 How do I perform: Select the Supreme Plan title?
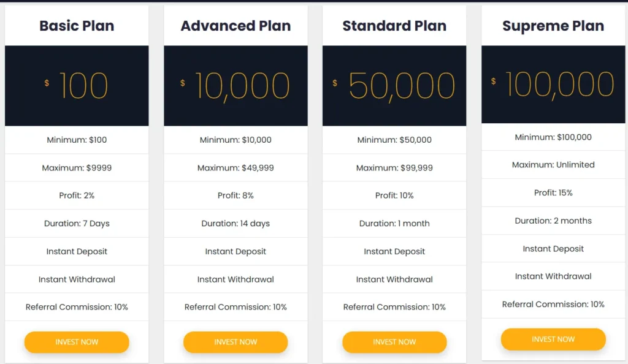553,26
